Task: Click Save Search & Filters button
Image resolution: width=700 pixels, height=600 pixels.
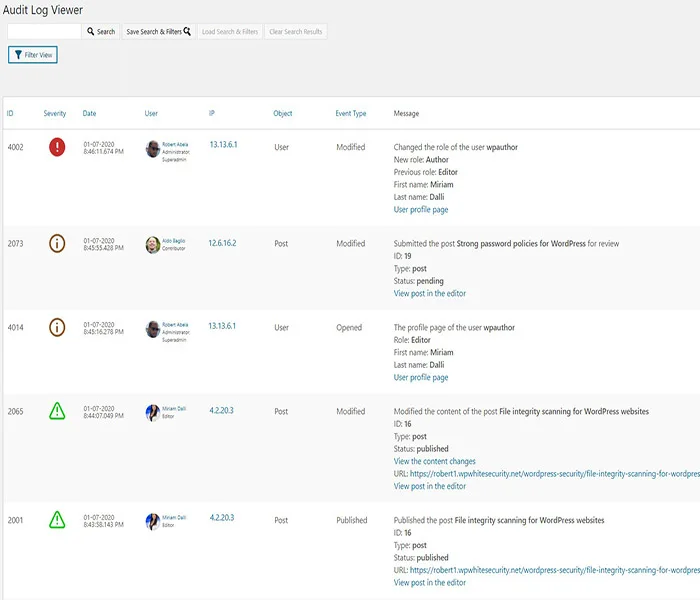Action: pos(158,32)
